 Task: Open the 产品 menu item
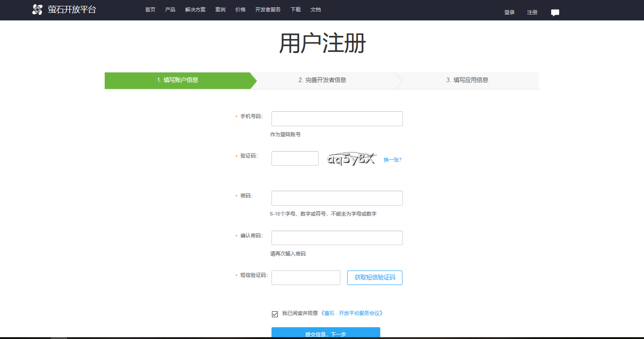click(x=170, y=9)
